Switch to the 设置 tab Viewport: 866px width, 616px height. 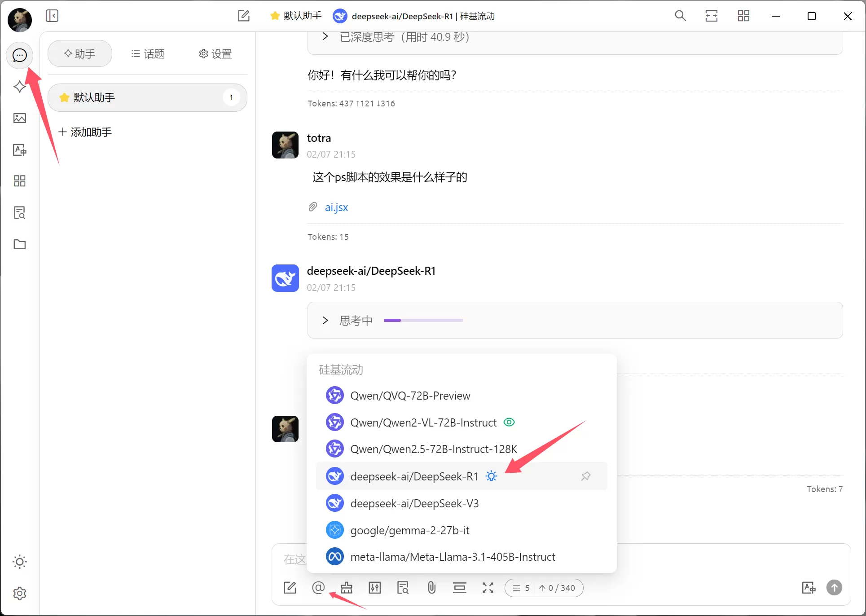pyautogui.click(x=215, y=54)
